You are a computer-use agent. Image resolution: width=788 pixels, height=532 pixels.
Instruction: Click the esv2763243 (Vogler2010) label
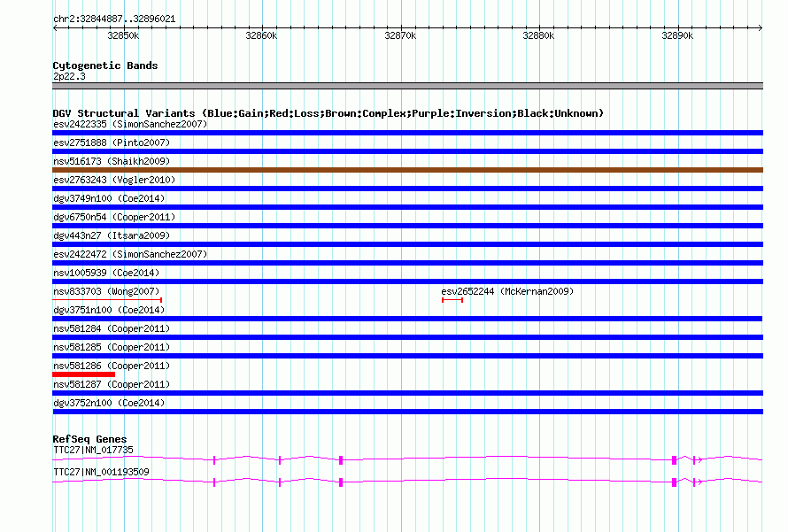(114, 180)
